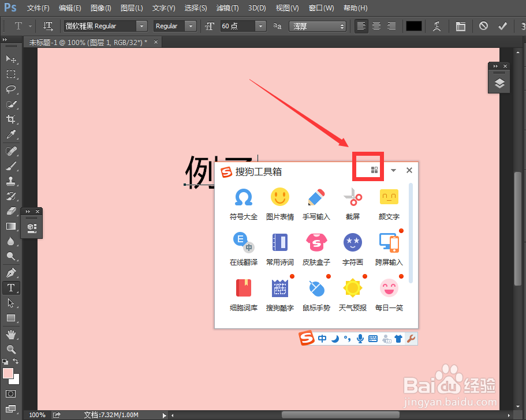Select the Spot Healing Brush tool
This screenshot has height=420, width=526.
pos(11,151)
